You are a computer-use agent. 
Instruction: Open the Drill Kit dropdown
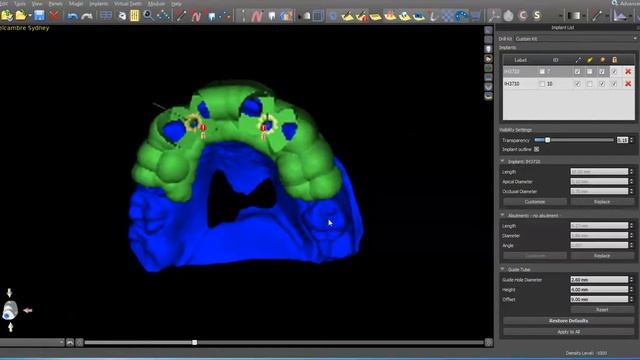tap(575, 38)
